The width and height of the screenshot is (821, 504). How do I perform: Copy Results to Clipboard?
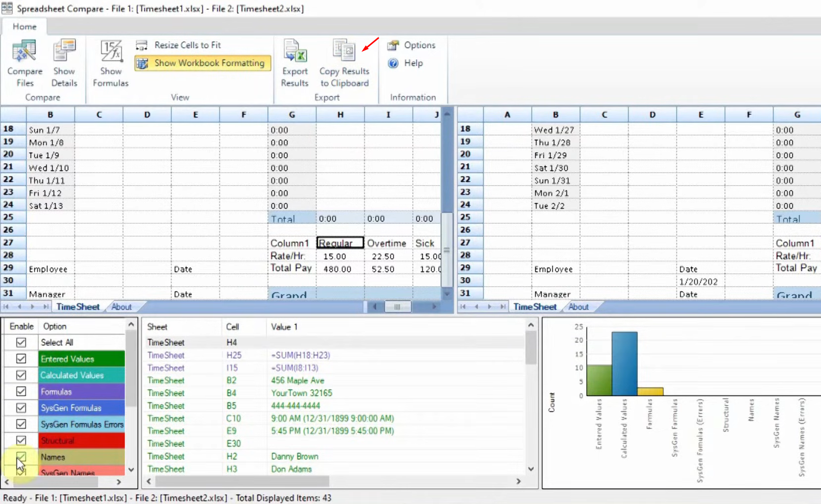coord(344,63)
